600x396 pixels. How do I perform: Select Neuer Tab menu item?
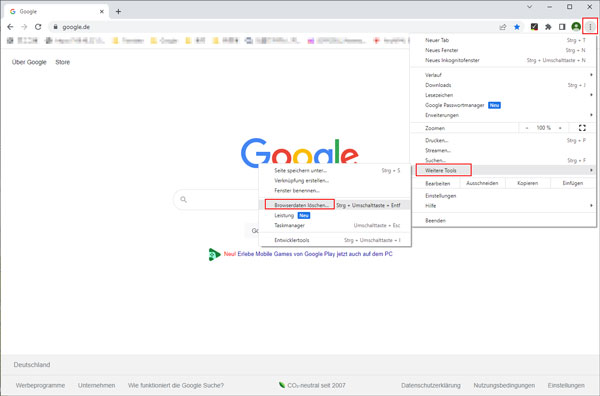[504, 40]
